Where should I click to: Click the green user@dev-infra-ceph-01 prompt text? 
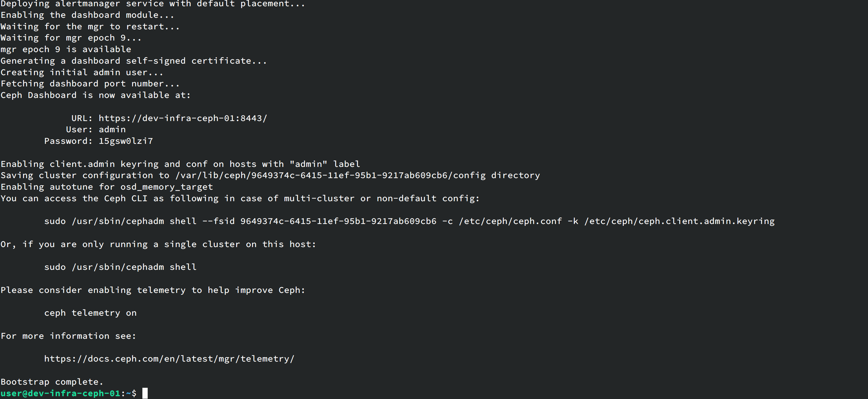[61, 393]
